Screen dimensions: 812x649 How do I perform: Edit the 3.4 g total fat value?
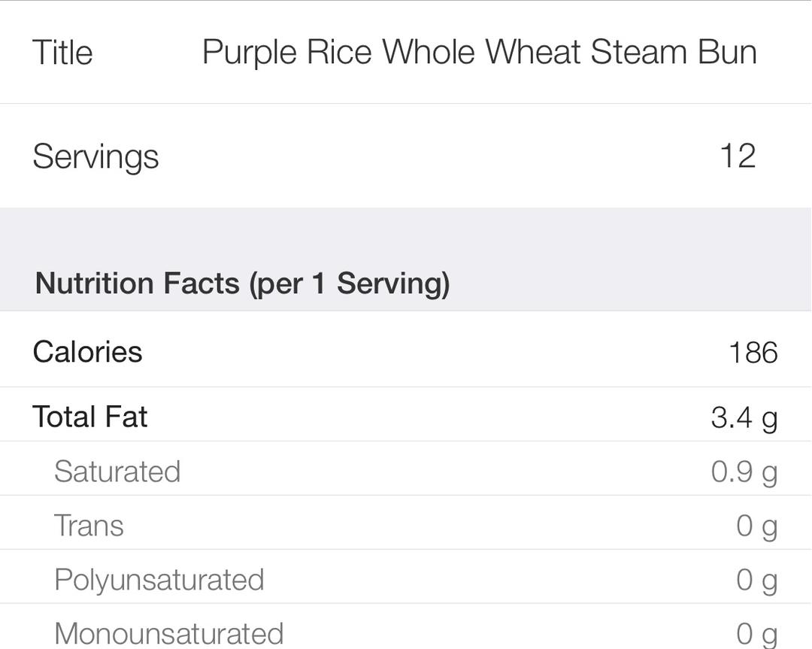pyautogui.click(x=744, y=417)
